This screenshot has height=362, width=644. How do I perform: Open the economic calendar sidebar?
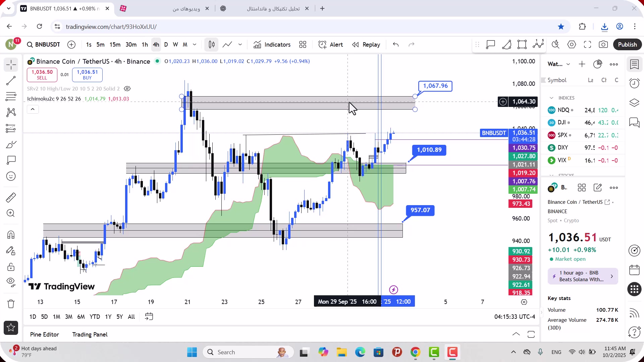634,270
